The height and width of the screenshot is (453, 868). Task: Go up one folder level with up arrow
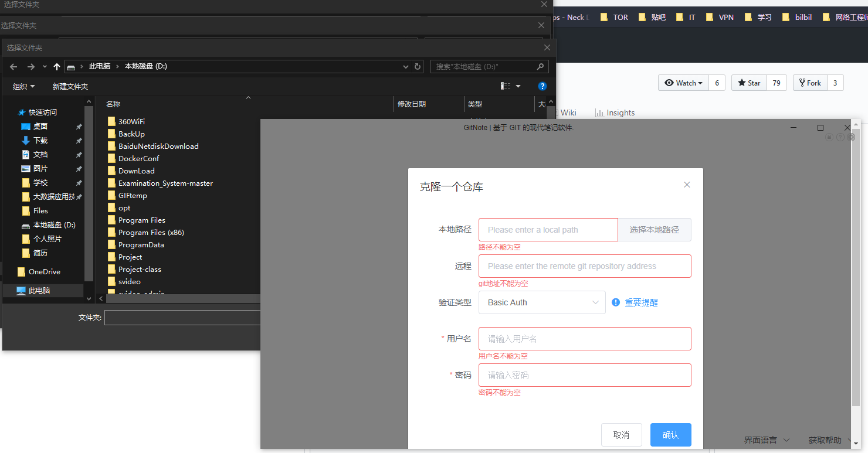click(x=56, y=67)
